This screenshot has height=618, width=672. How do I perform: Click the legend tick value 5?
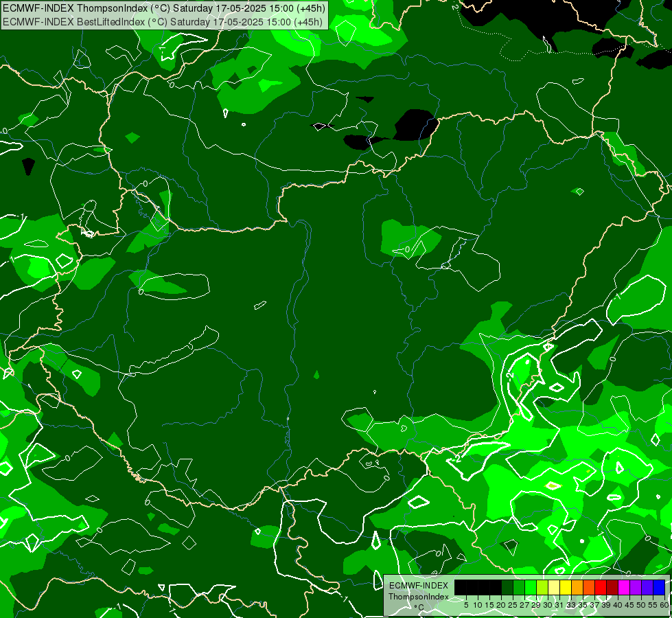466,605
